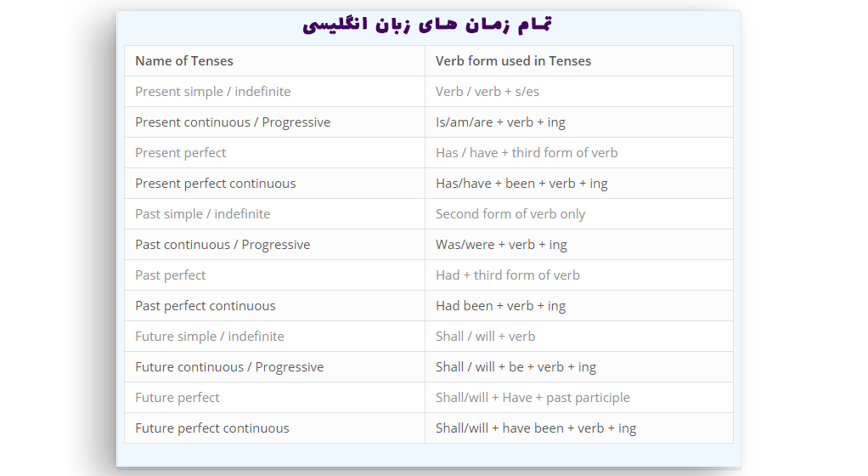Click 'Second form of verb only' cell
868x476 pixels.
pyautogui.click(x=579, y=214)
